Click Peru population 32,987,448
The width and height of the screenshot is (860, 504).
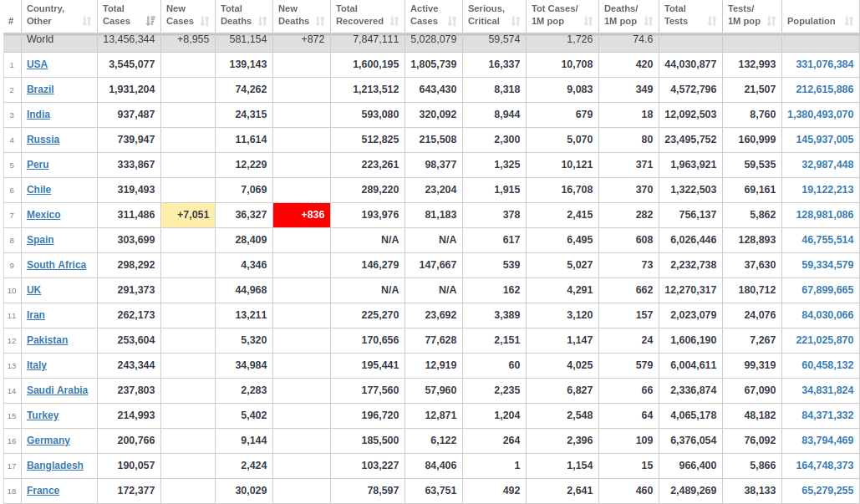pos(827,165)
